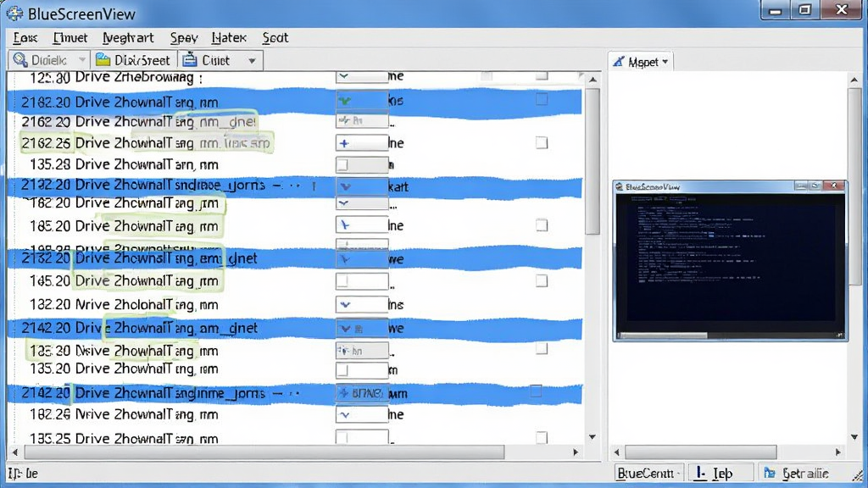The image size is (868, 488).
Task: Tick the right-side checkbox of the 2142.20 jorns row
Action: coord(536,391)
